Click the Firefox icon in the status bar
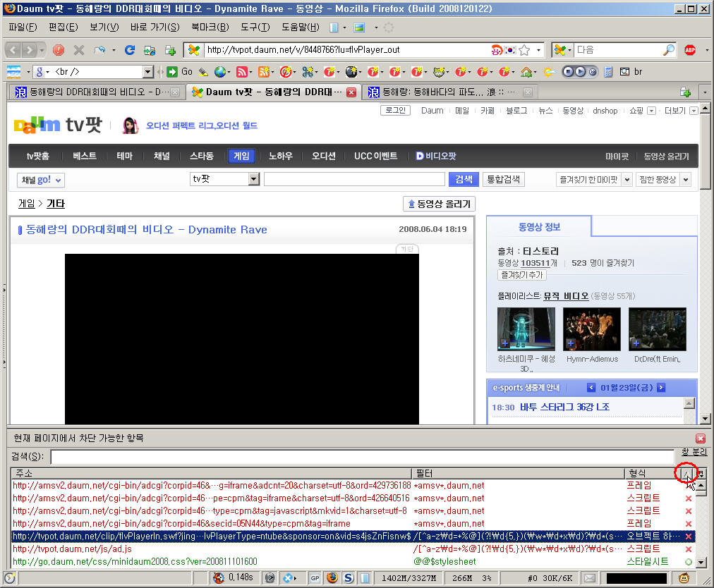The image size is (714, 588). [x=332, y=578]
